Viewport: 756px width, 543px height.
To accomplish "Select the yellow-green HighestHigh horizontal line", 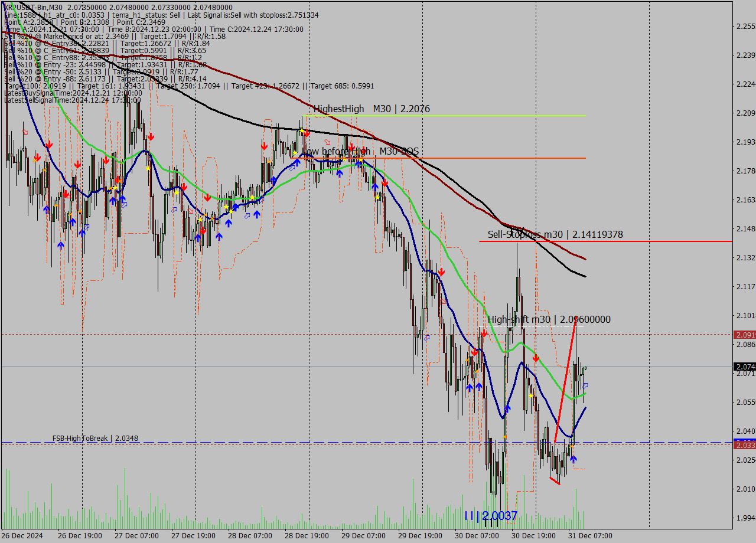I will coord(443,116).
